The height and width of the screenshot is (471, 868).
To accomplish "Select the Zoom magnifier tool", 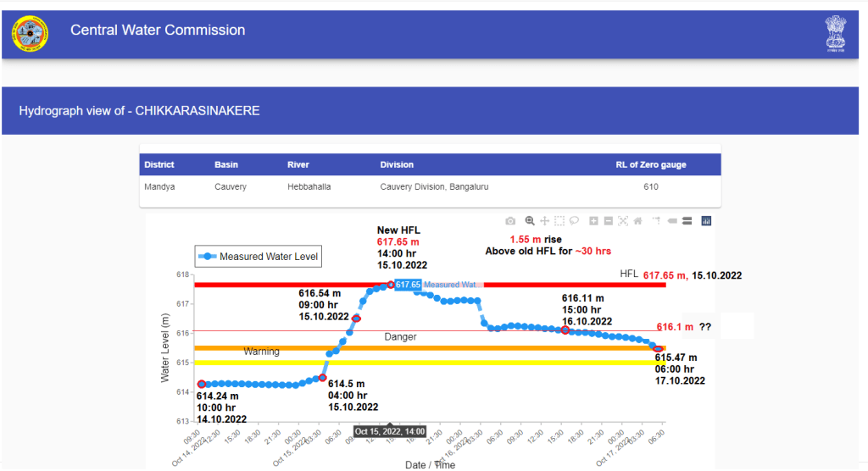I will point(530,221).
